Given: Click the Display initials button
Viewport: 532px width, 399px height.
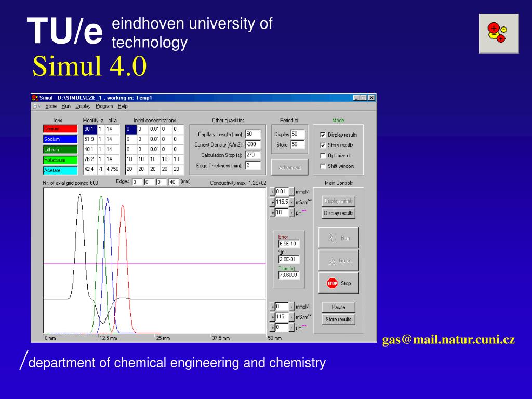Looking at the screenshot, I should tap(338, 201).
